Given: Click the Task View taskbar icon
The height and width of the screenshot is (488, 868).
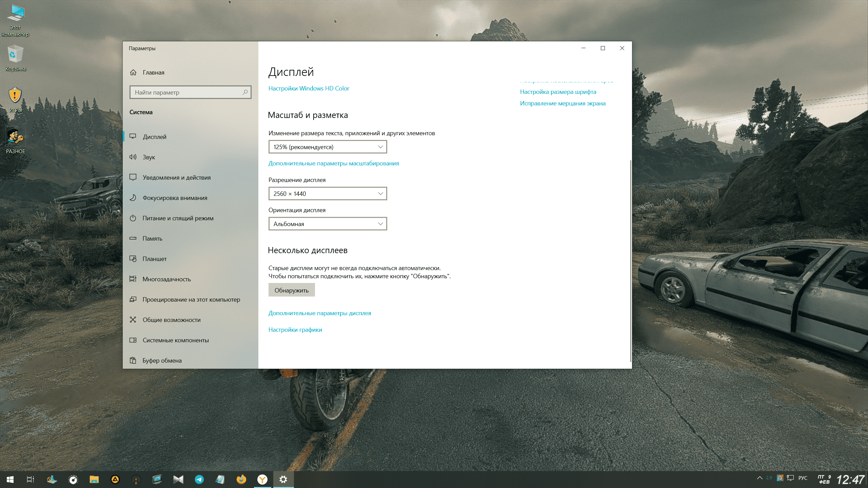Looking at the screenshot, I should pos(31,479).
